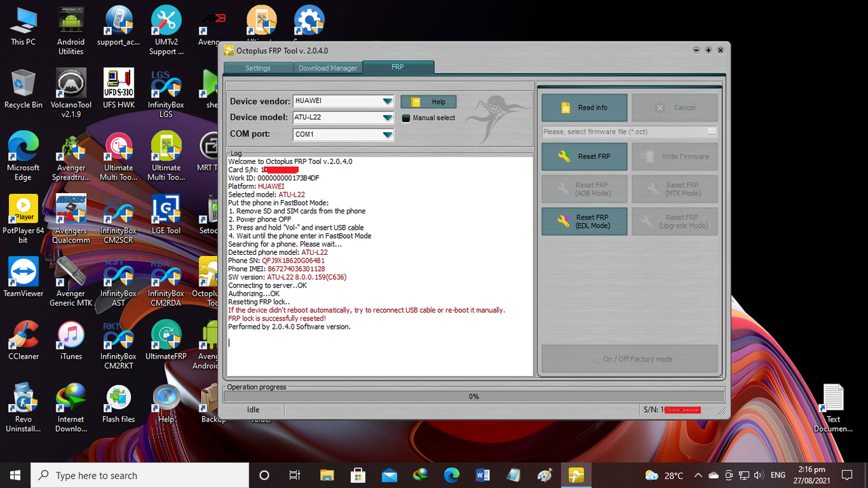This screenshot has height=488, width=868.
Task: Switch to the Settings tab
Action: pos(258,68)
